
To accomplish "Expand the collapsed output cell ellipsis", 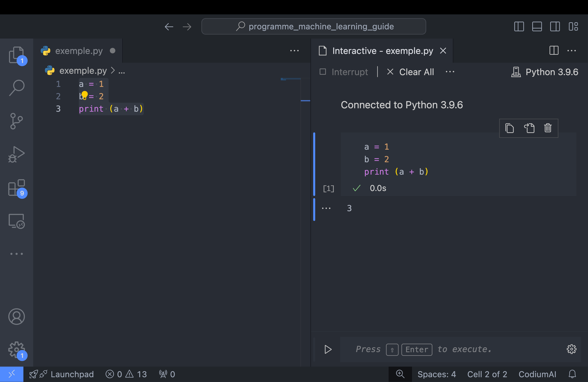I will 326,208.
